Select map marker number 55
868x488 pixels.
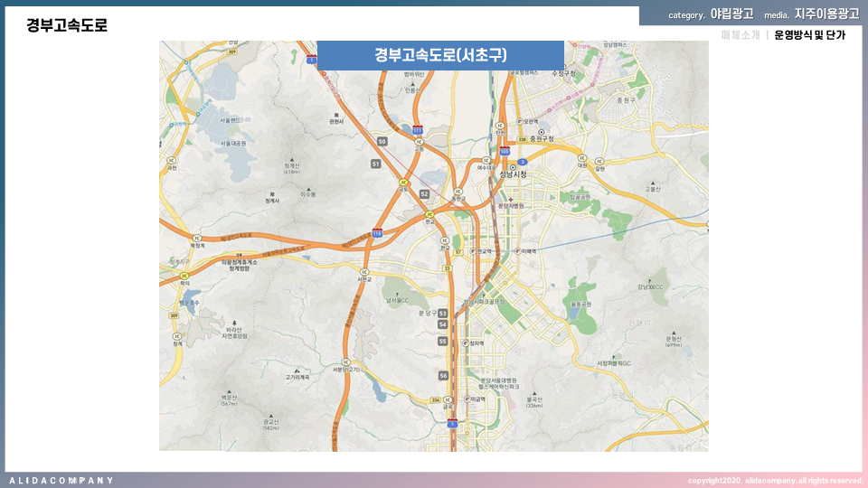click(442, 342)
